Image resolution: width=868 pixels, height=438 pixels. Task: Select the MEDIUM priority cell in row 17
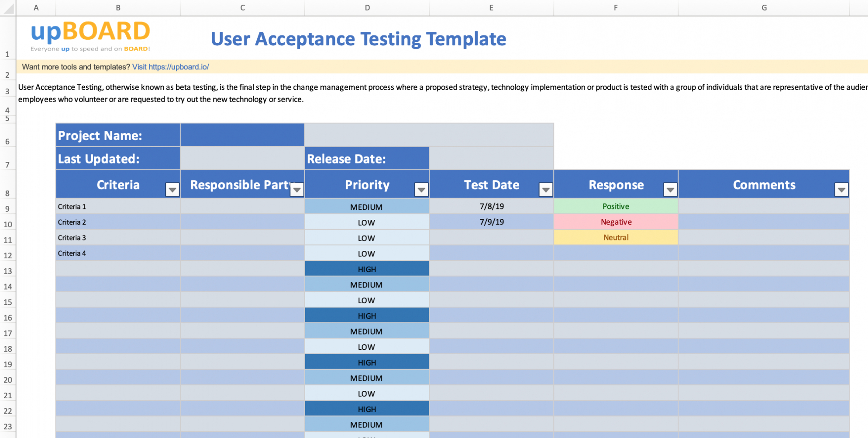[x=367, y=332]
